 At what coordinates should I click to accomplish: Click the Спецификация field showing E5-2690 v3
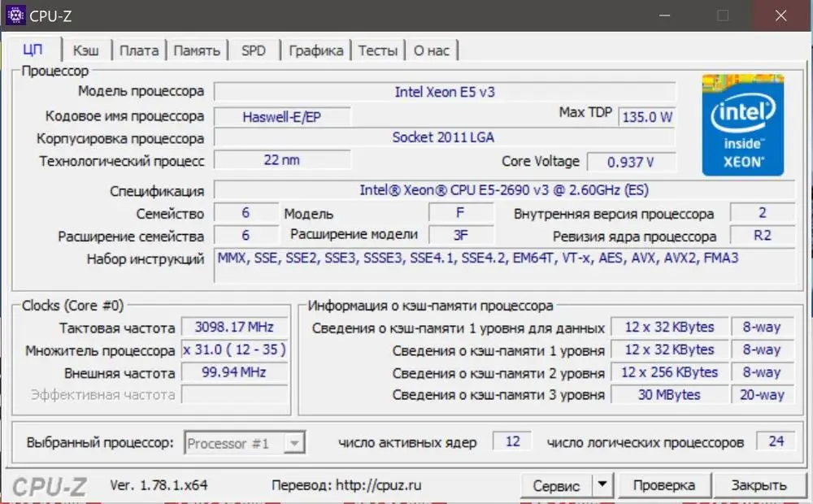point(503,190)
